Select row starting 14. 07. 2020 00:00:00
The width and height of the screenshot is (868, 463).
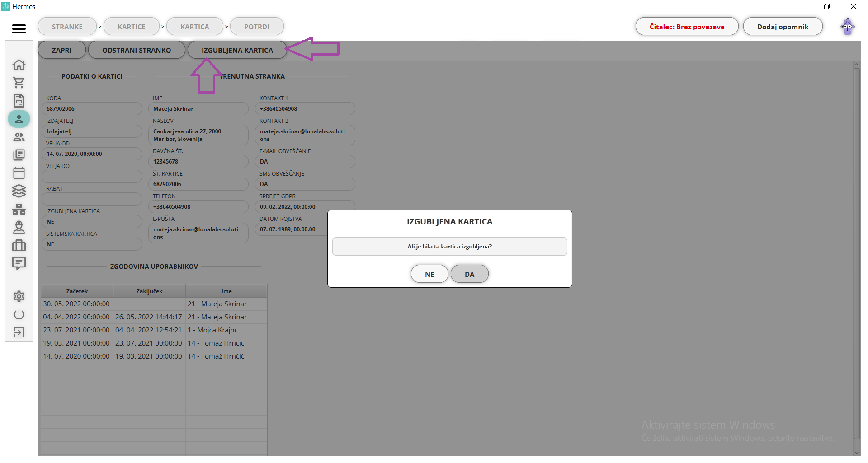click(154, 356)
